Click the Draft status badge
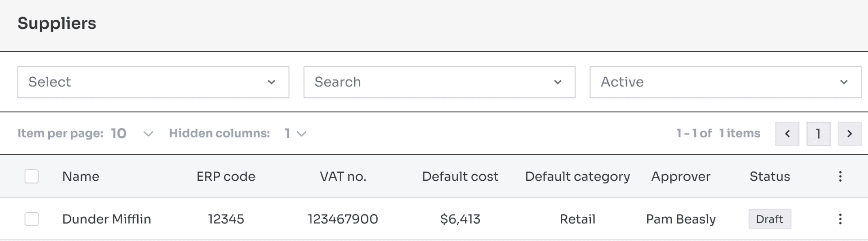Screen dimensions: 868x241 pyautogui.click(x=770, y=219)
